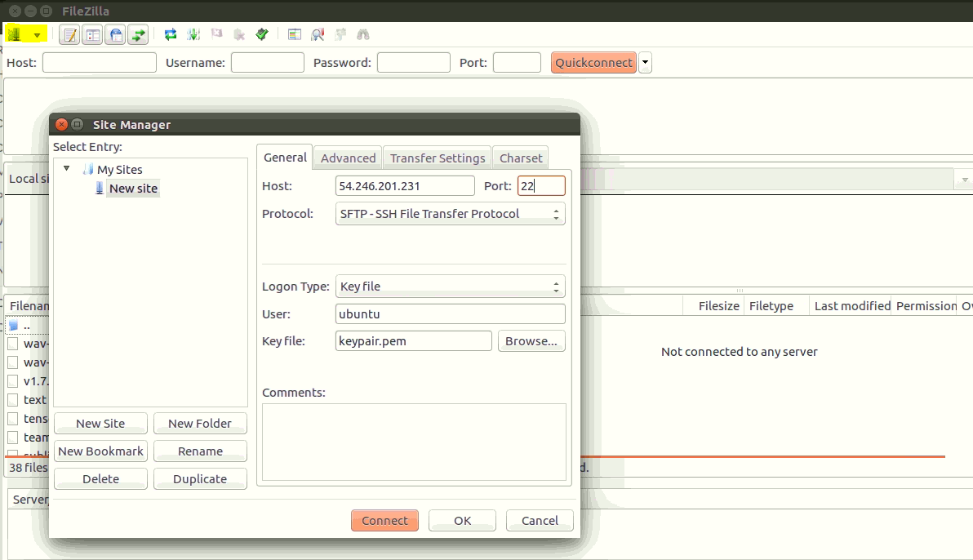The height and width of the screenshot is (560, 973).
Task: Select the New site entry icon
Action: point(100,189)
